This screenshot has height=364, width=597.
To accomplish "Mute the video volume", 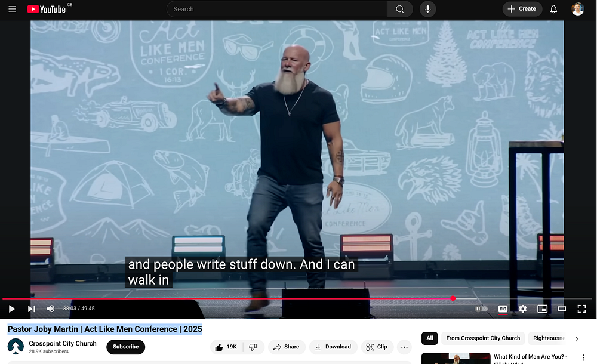I will [51, 309].
